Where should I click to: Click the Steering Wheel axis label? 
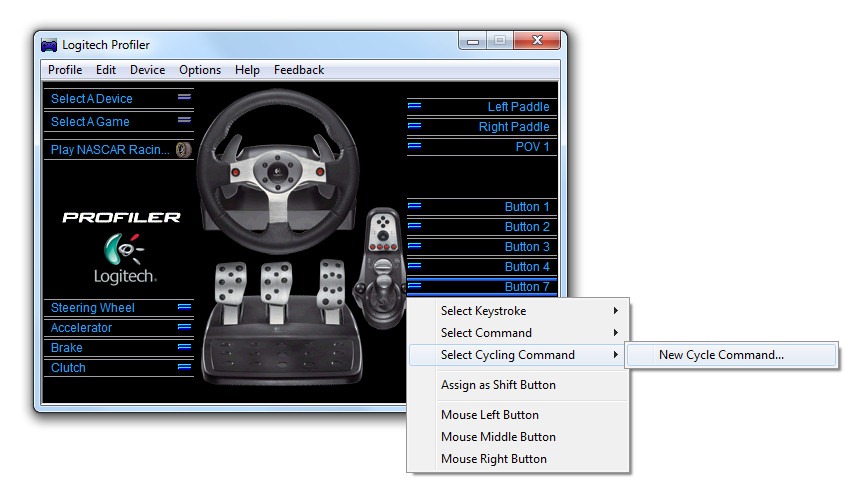[x=92, y=307]
